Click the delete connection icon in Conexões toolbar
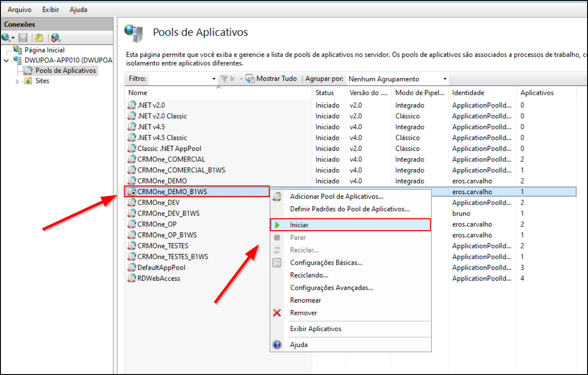 56,37
